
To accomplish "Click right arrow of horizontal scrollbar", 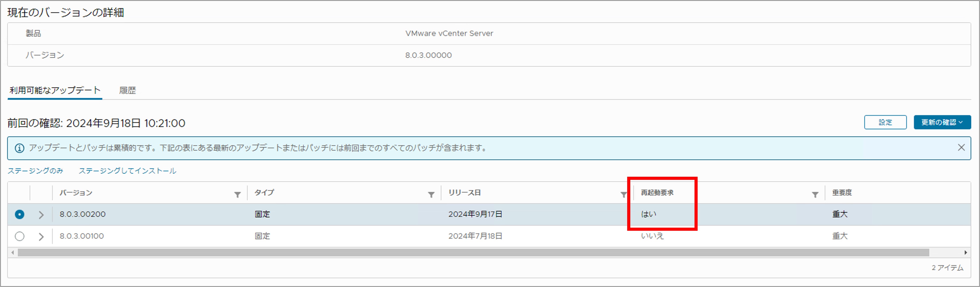I will (966, 253).
